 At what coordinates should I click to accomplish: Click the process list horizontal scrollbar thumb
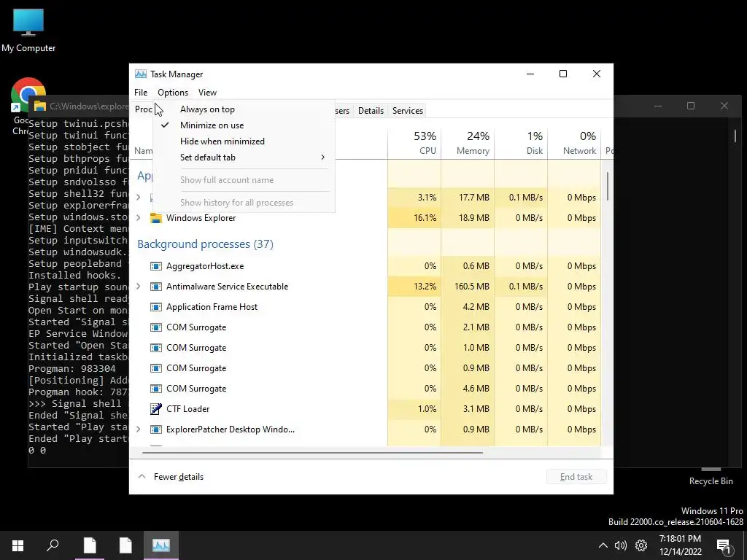312,452
